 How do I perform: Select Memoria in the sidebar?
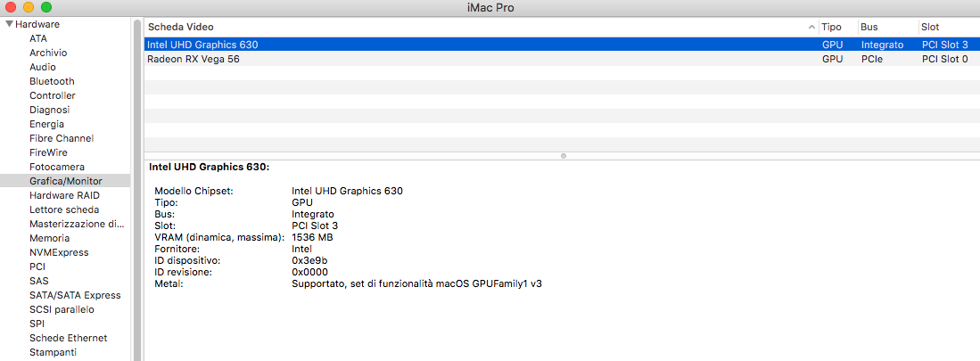pos(49,238)
